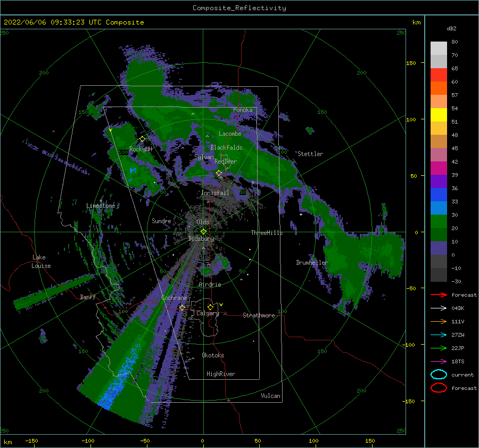Click the cyan 27ZW arrow icon
Viewport: 479px width, 448px height.
[439, 335]
